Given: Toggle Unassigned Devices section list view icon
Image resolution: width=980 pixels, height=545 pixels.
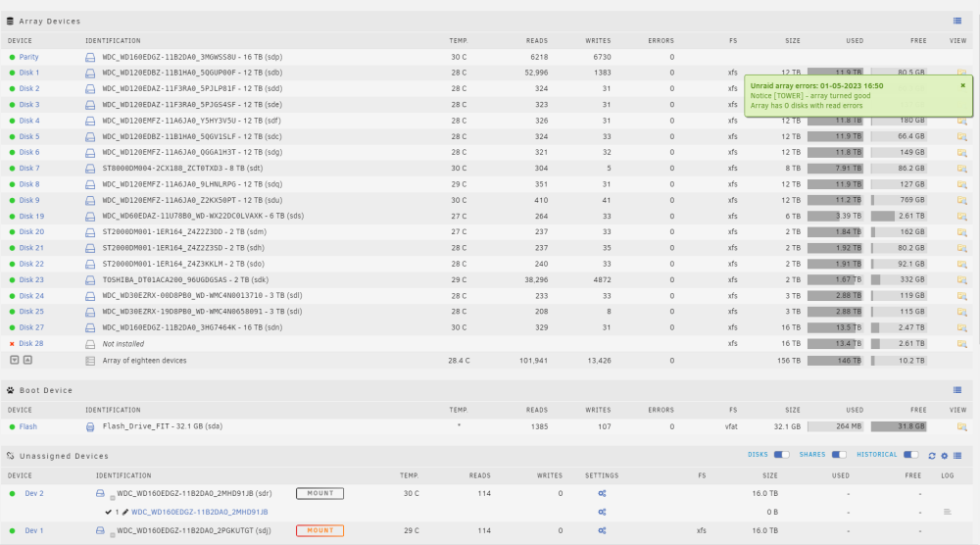Looking at the screenshot, I should click(x=957, y=456).
